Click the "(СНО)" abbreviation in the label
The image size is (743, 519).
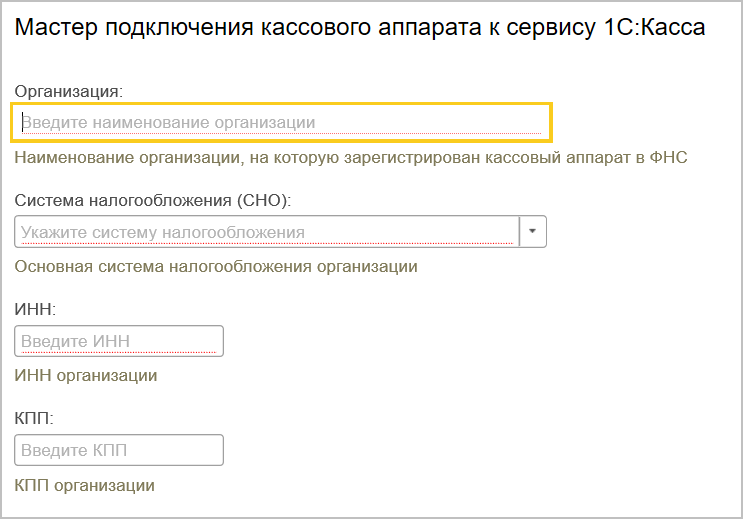click(x=264, y=200)
